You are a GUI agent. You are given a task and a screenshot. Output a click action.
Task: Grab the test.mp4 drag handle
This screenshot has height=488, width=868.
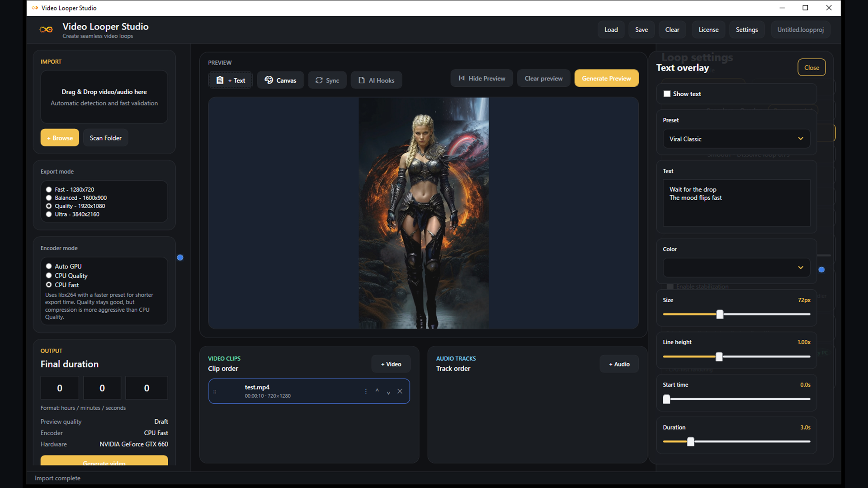click(x=215, y=392)
